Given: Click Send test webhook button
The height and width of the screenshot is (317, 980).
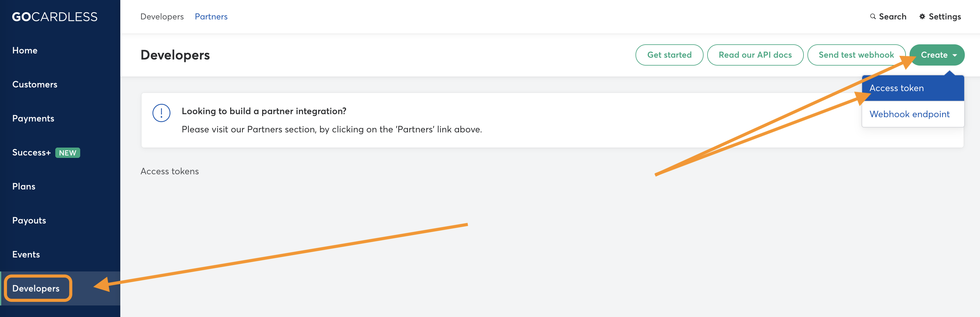Looking at the screenshot, I should point(856,55).
